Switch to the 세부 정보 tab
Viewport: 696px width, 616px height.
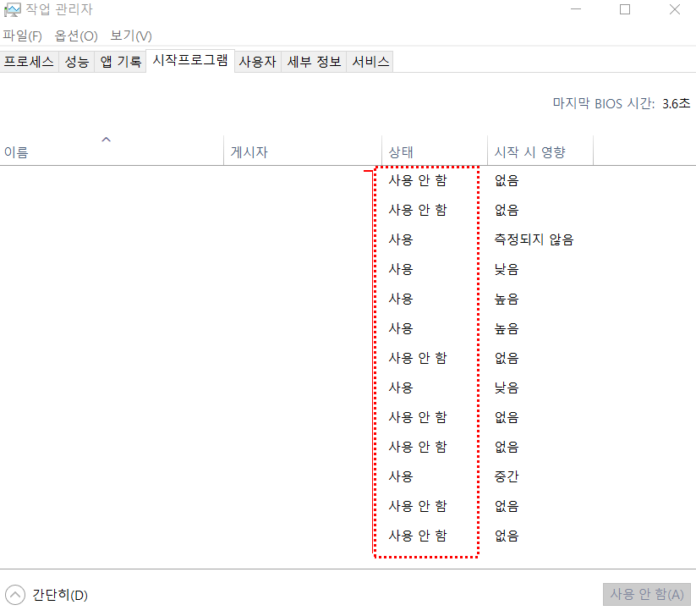point(314,61)
